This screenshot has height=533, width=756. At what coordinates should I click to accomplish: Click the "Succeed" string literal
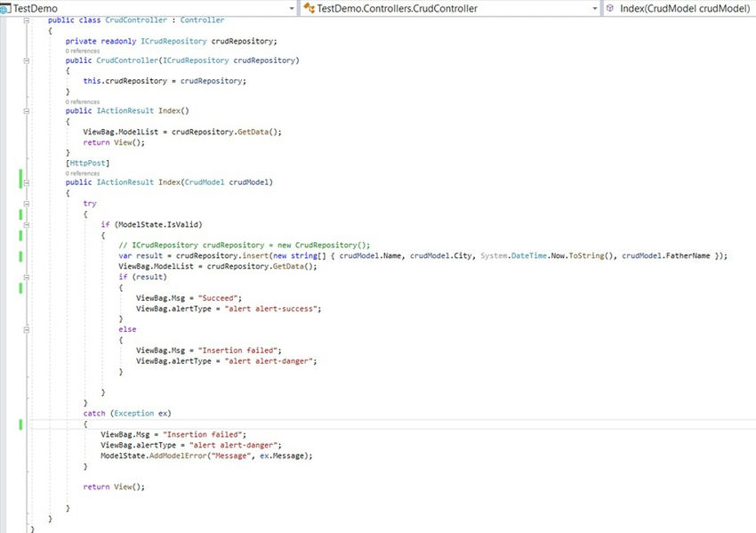[x=218, y=298]
